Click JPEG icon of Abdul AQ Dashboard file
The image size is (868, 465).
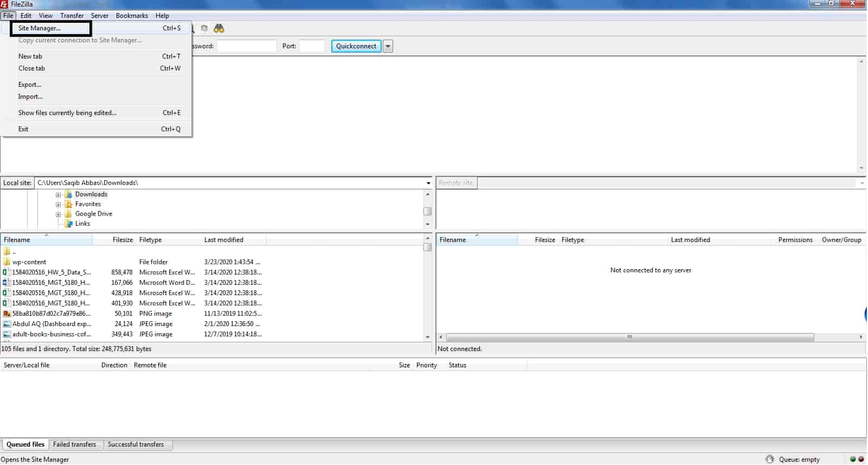[x=7, y=323]
